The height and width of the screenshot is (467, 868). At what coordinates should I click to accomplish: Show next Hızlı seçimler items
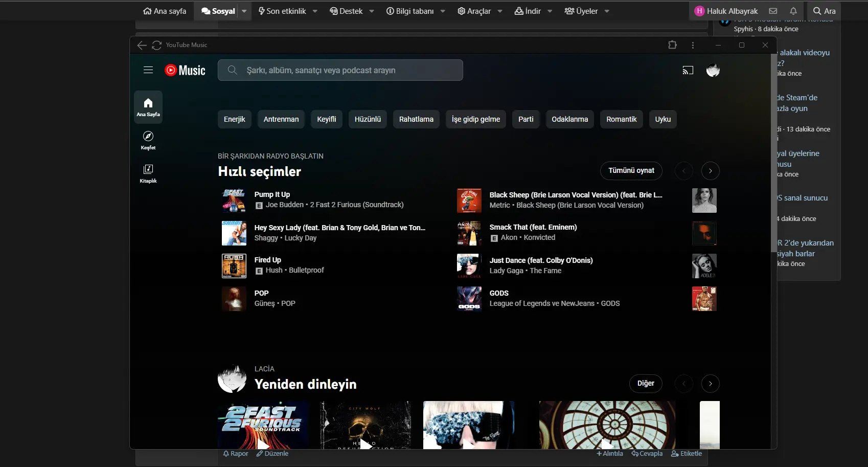711,171
